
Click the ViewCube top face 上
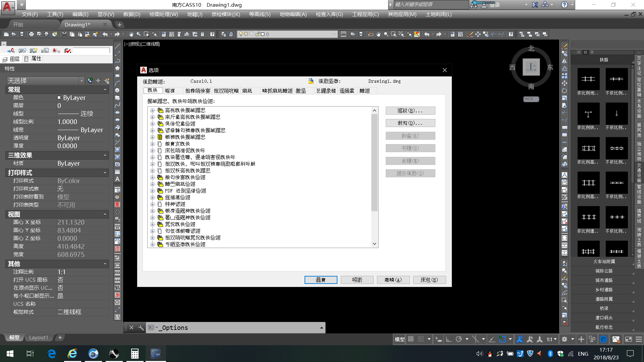(x=531, y=67)
